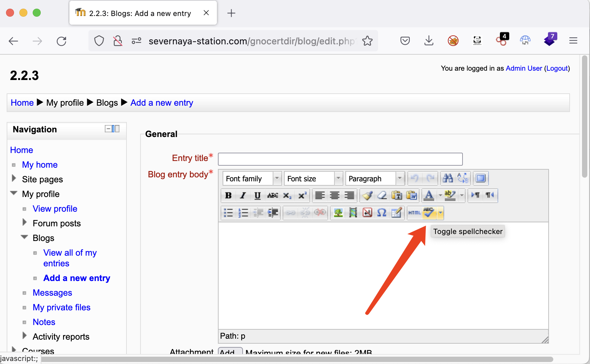
Task: Click the Insert image icon
Action: 338,213
